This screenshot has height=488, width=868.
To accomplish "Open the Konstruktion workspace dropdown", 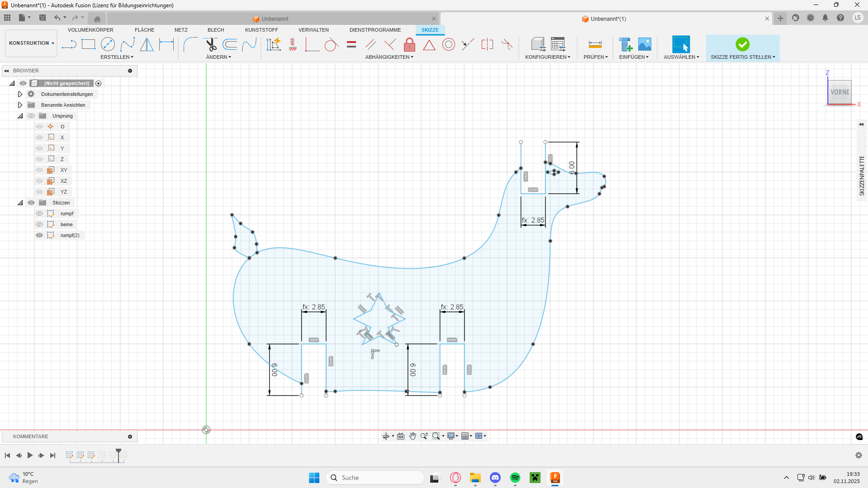I will click(31, 43).
